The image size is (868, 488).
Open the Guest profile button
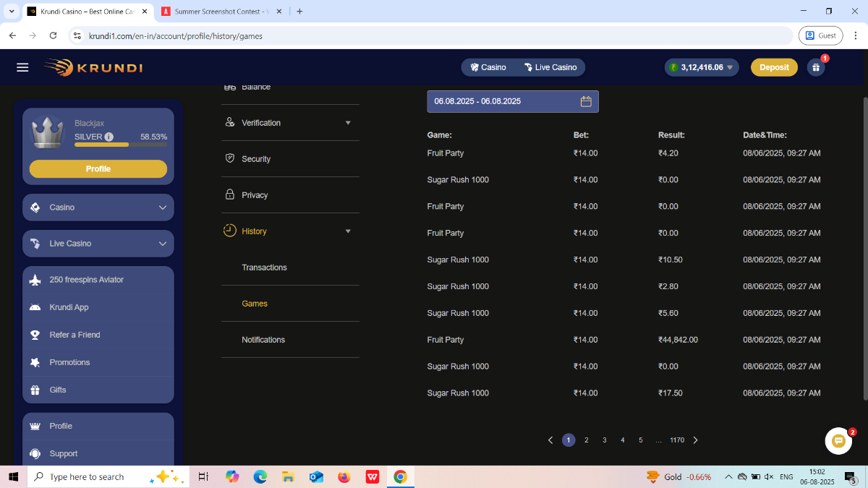click(821, 35)
